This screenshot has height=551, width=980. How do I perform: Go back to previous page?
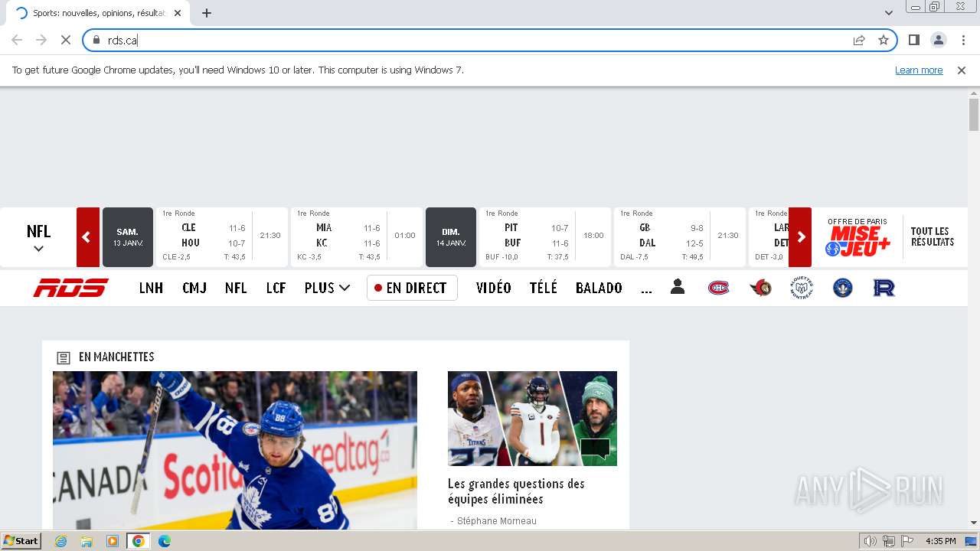tap(17, 40)
